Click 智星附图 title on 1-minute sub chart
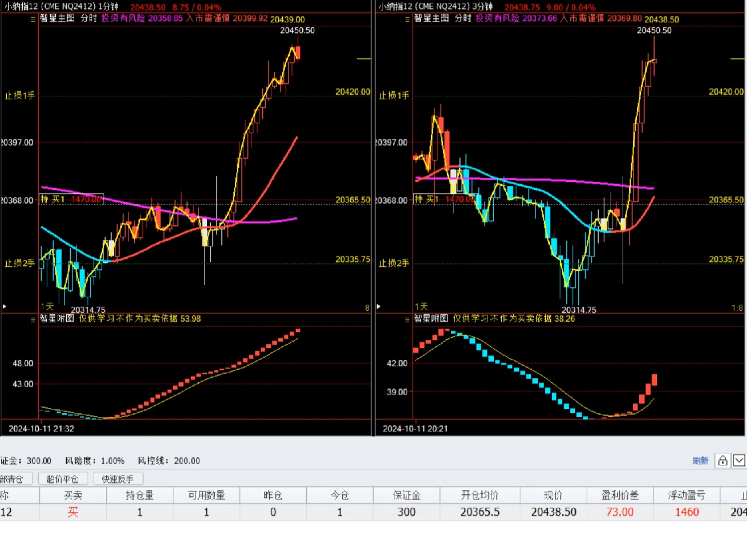 pyautogui.click(x=57, y=318)
